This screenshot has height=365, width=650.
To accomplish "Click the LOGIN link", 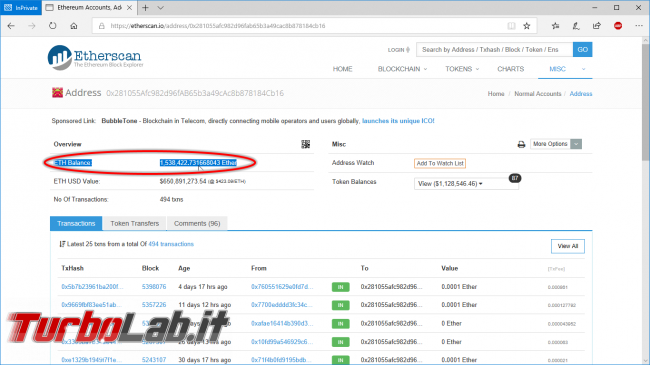I will (398, 50).
